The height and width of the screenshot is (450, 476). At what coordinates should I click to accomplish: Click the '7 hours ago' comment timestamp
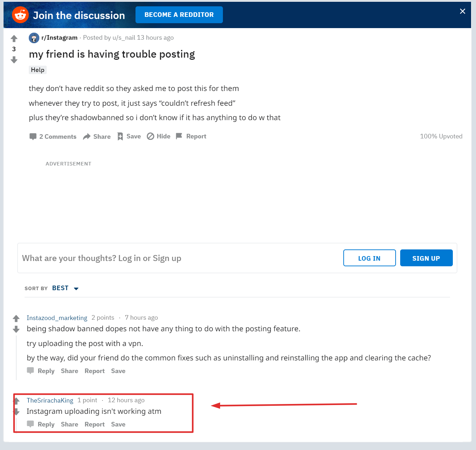tap(141, 318)
